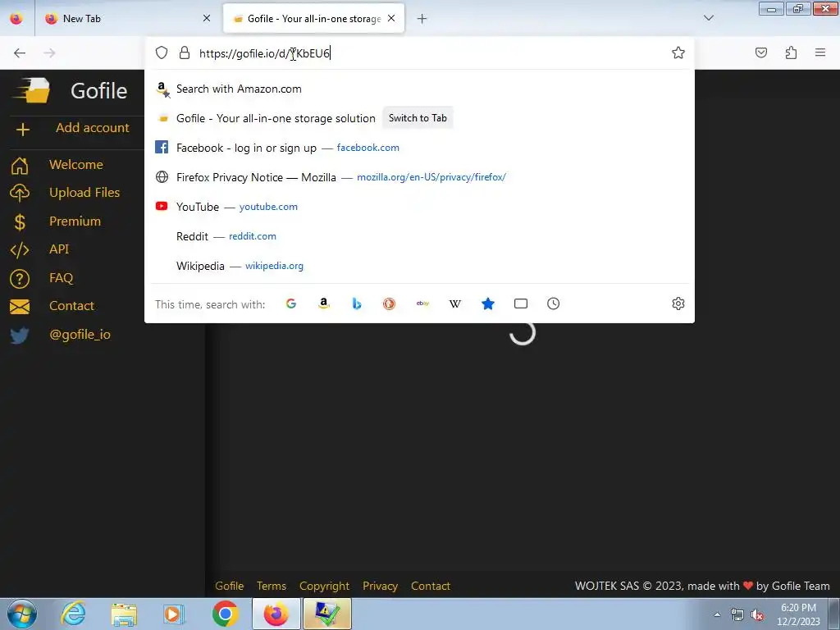
Task: Search this time with eBay icon
Action: 422,304
